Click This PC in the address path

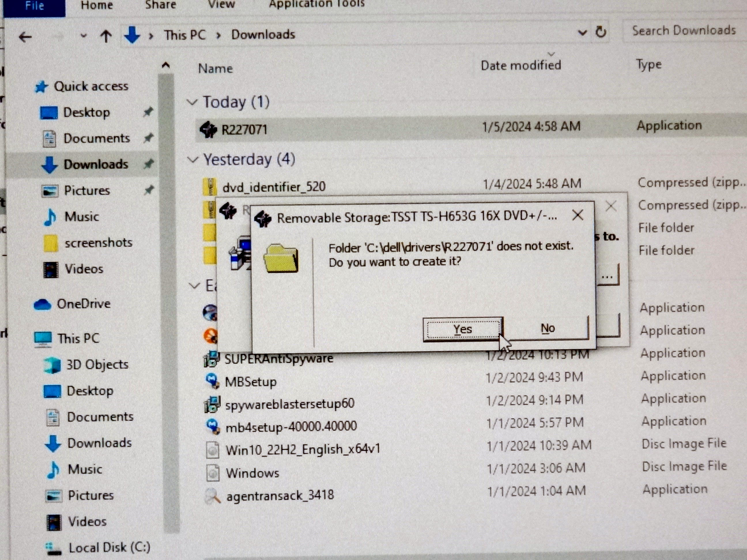[185, 35]
